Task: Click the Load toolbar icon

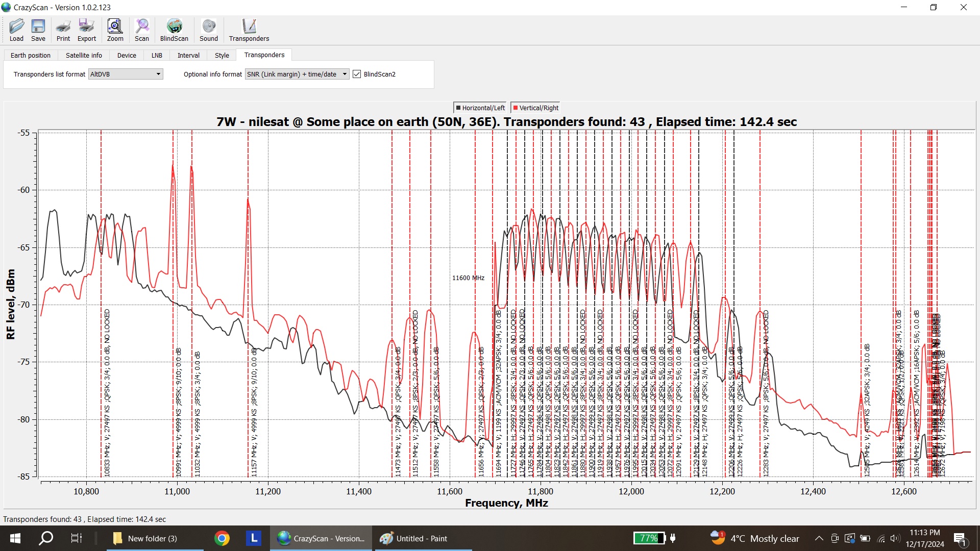Action: point(16,27)
